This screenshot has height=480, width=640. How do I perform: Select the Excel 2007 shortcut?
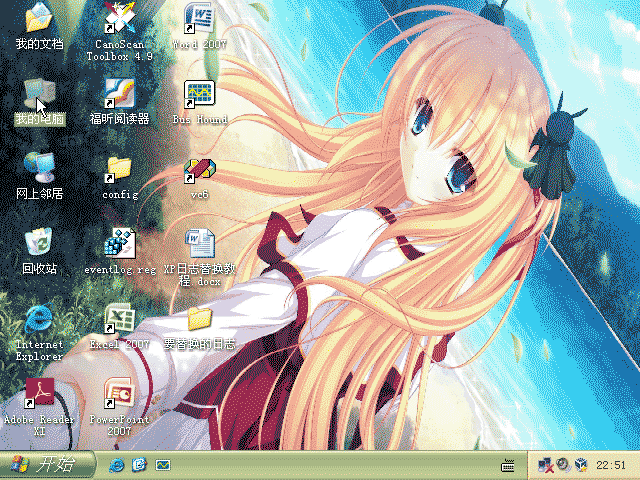(119, 319)
